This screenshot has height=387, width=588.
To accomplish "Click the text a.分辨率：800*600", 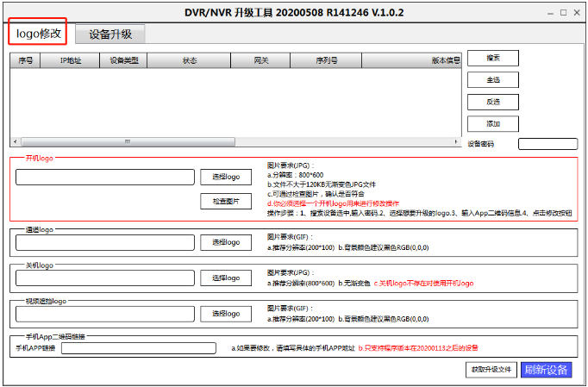I will (x=295, y=175).
